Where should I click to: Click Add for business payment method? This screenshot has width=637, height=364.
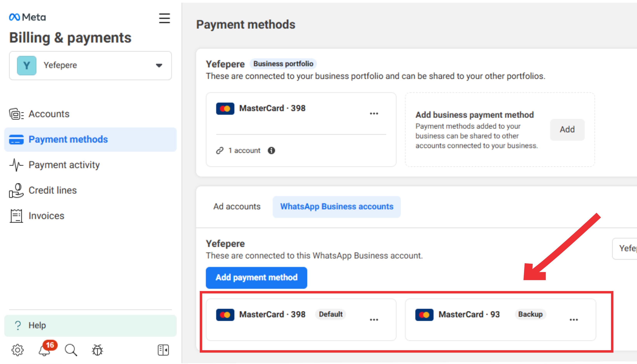click(x=567, y=129)
